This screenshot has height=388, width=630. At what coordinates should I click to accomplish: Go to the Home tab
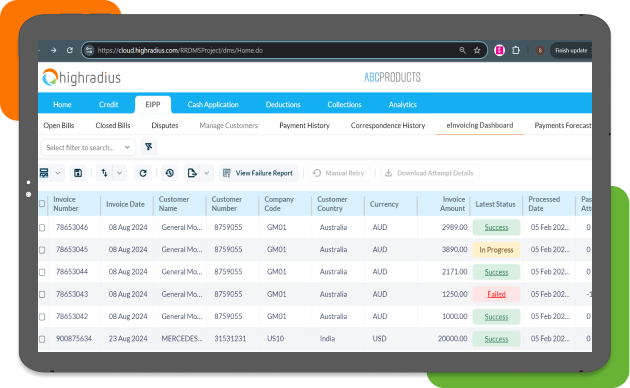(62, 104)
